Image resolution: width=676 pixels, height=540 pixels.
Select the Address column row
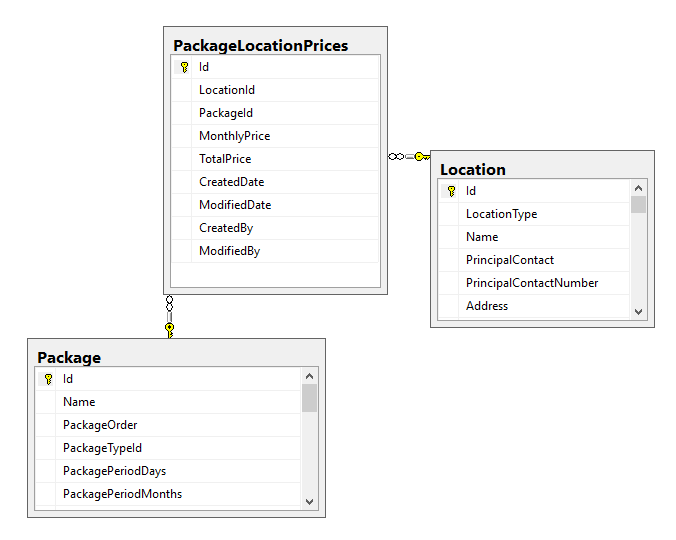click(x=534, y=306)
